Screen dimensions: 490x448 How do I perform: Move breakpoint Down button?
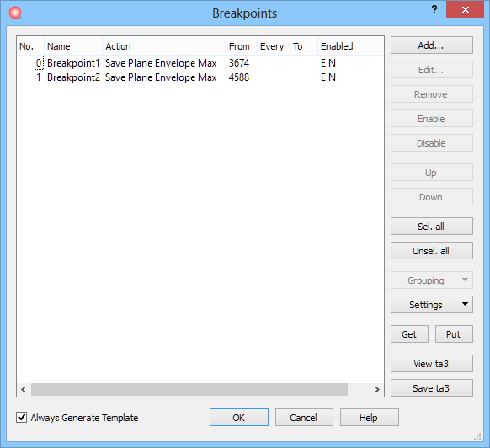tap(432, 197)
